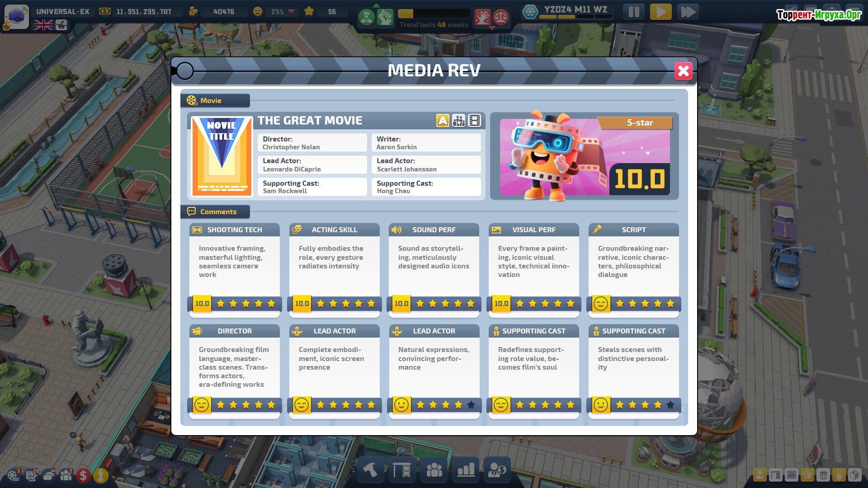Expand the red trend panel down arrow
Viewport: 868px width, 488px height.
[x=492, y=28]
